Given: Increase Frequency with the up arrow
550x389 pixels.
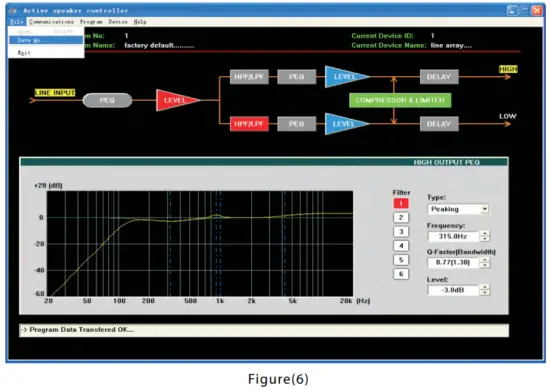Looking at the screenshot, I should point(485,234).
